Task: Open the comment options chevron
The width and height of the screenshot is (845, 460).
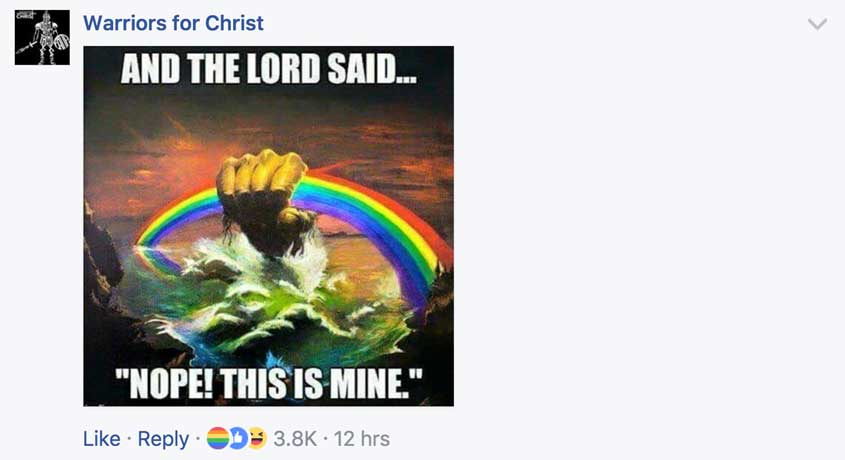Action: coord(817,24)
